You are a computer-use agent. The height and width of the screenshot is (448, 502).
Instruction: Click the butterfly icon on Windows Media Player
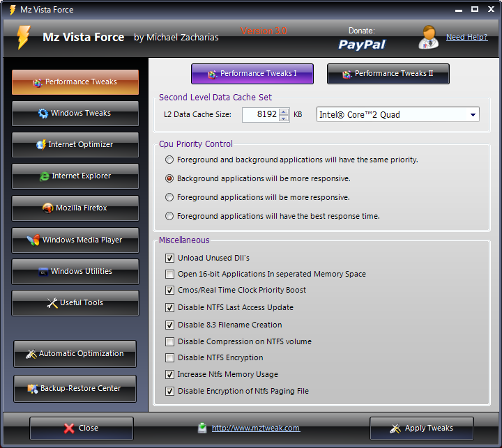pyautogui.click(x=33, y=240)
